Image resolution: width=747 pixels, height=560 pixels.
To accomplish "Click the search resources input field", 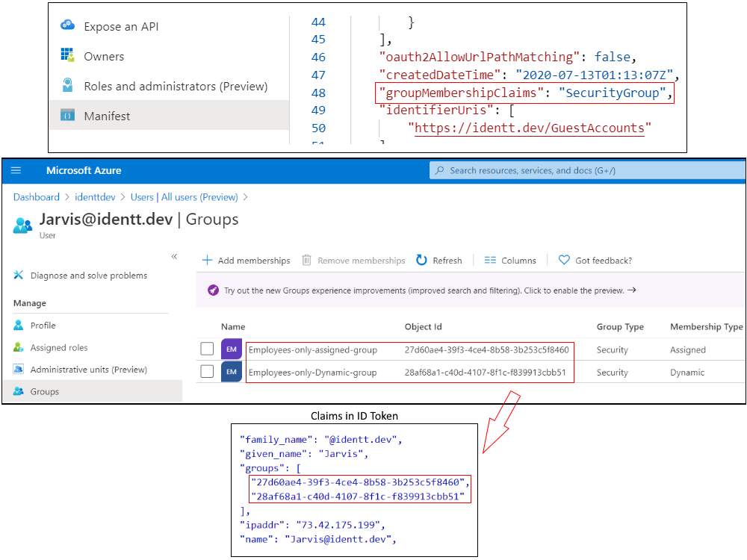I will click(587, 170).
